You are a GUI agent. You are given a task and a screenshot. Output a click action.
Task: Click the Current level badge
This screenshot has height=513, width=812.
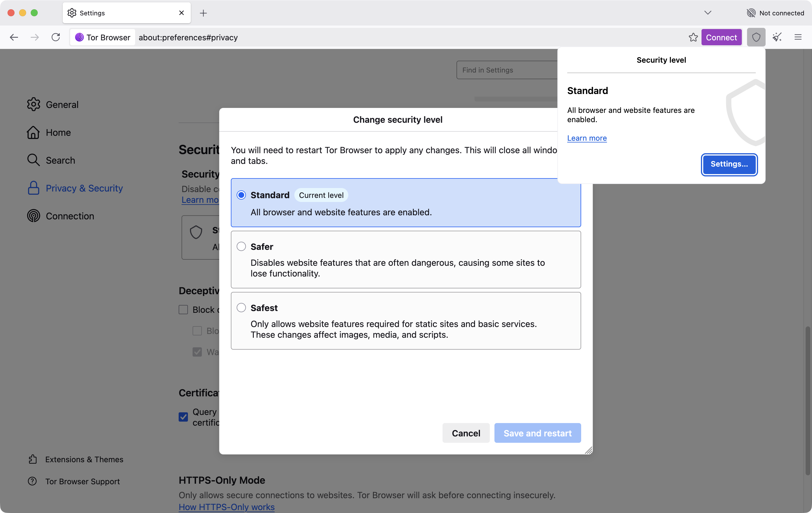point(321,195)
